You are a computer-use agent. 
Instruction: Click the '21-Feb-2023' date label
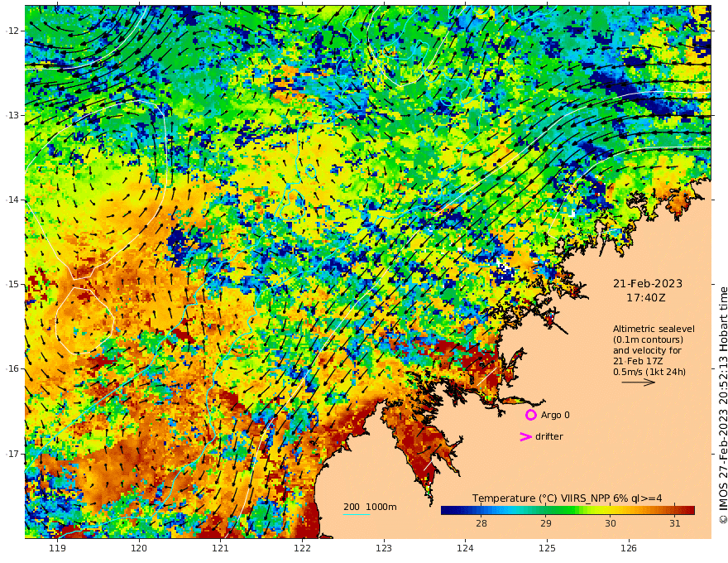click(648, 283)
